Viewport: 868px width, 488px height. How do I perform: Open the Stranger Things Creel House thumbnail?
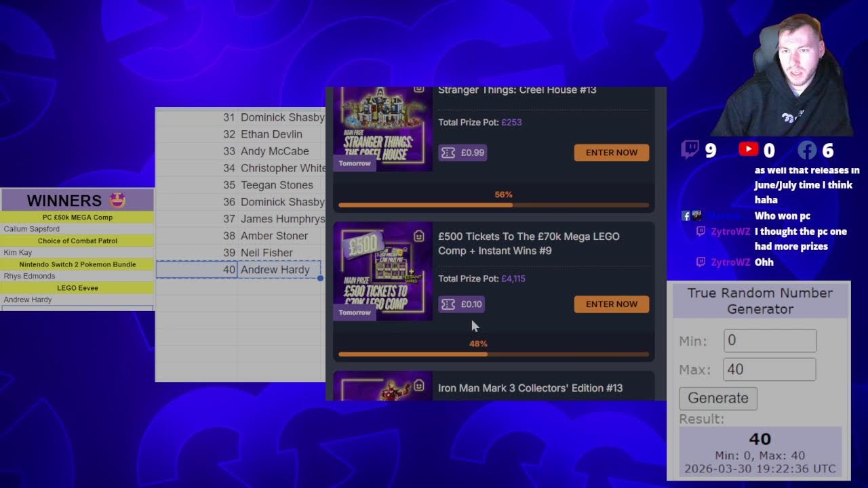click(383, 129)
